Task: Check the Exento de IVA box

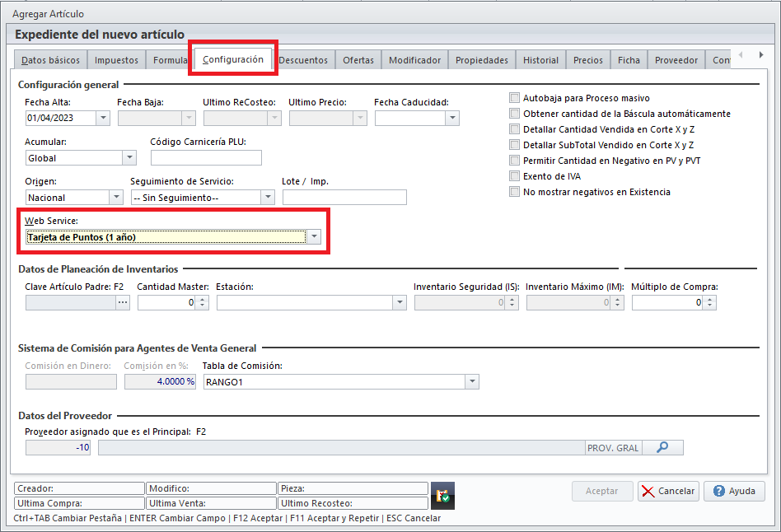Action: [x=515, y=176]
